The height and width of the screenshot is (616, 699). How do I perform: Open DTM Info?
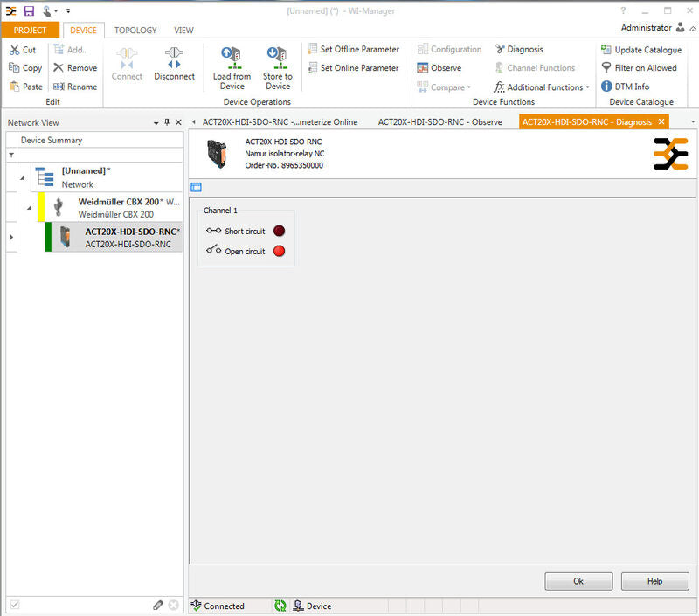(x=625, y=87)
